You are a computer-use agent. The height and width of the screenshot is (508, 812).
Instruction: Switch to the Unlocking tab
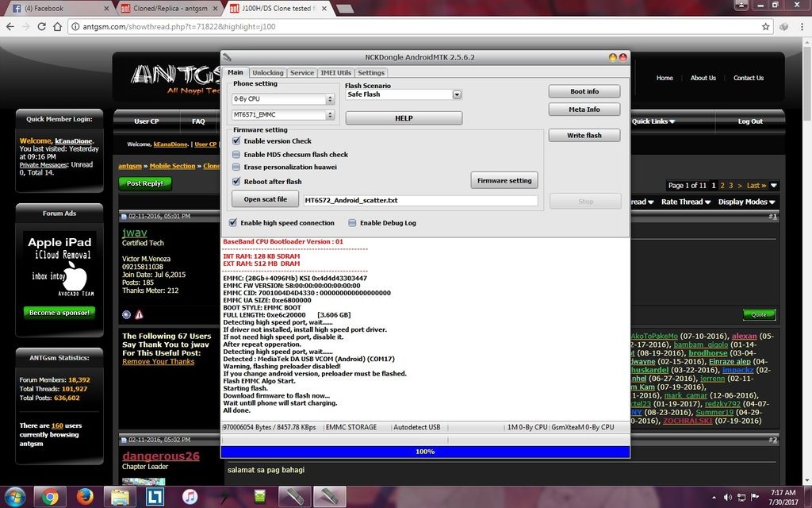[268, 72]
